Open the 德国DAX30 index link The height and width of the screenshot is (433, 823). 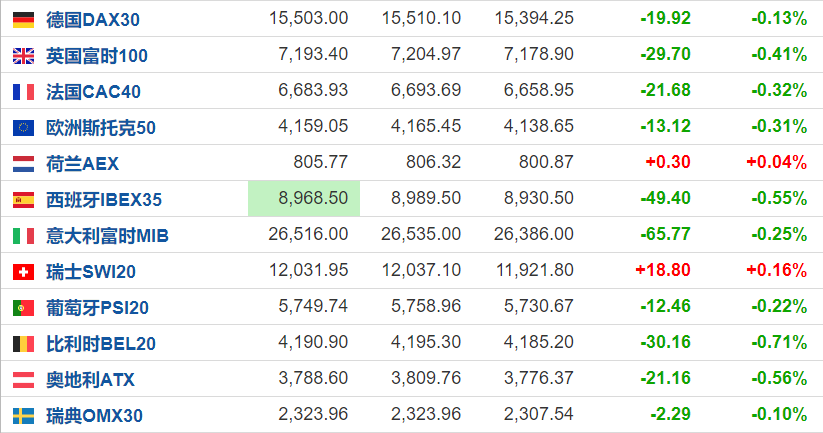tap(93, 20)
